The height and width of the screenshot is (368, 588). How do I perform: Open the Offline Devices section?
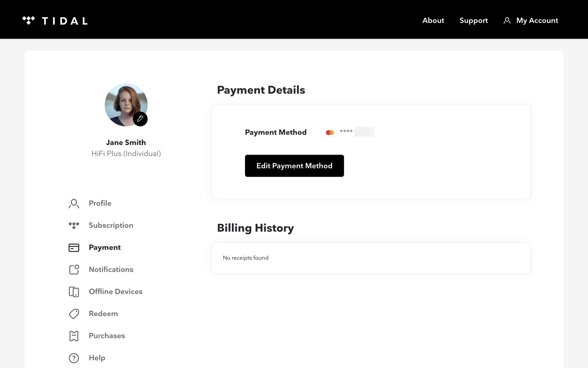115,292
